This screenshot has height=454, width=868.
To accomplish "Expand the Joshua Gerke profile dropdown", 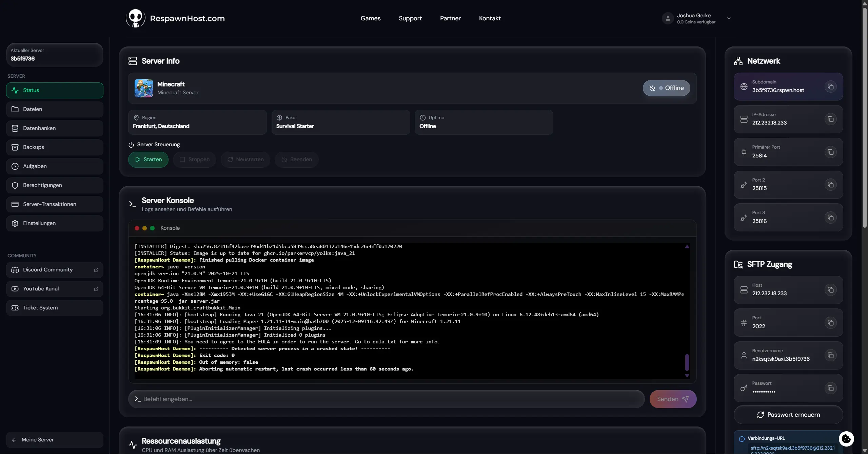I will 729,18.
